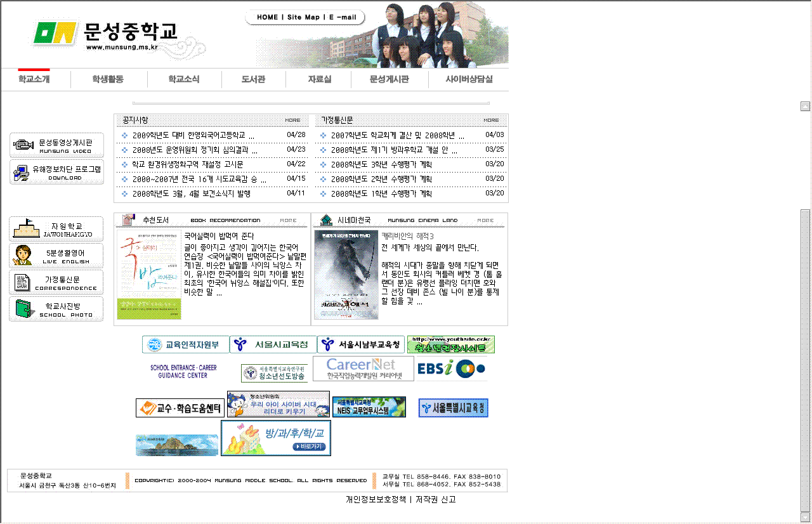
Task: Click the 유해정보차단 프로그램 download icon
Action: coord(22,172)
